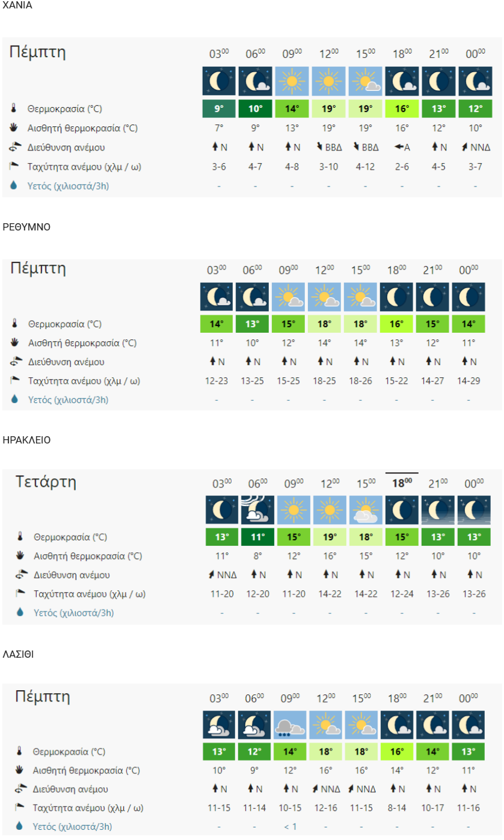Click Heraklion's 11° temperature cell at 06:00
The image size is (504, 840).
(x=258, y=537)
